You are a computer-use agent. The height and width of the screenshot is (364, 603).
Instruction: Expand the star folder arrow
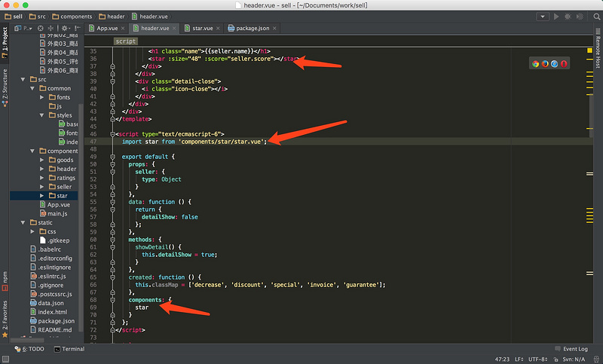(41, 196)
